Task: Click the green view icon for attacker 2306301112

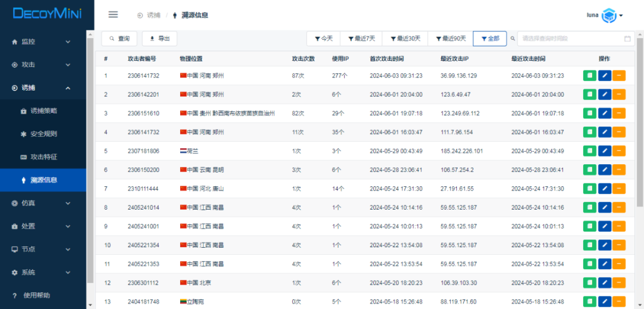Action: [590, 283]
